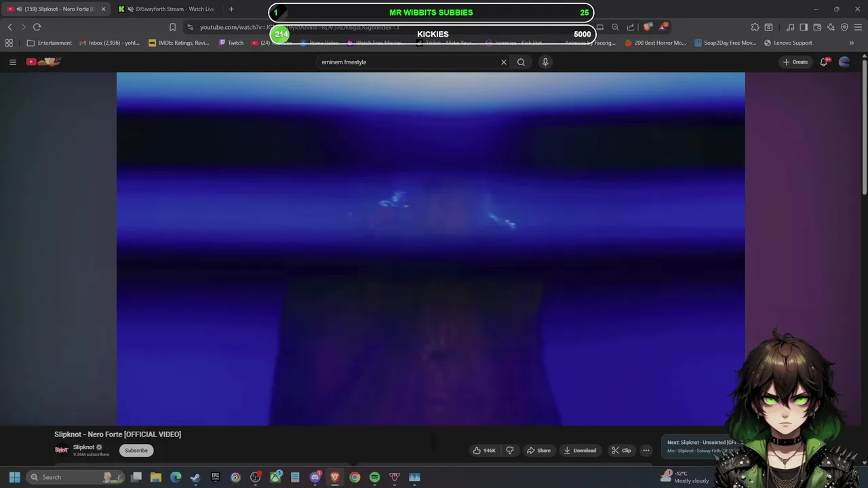Open the YouTube Create menu
This screenshot has height=488, width=868.
pyautogui.click(x=795, y=62)
